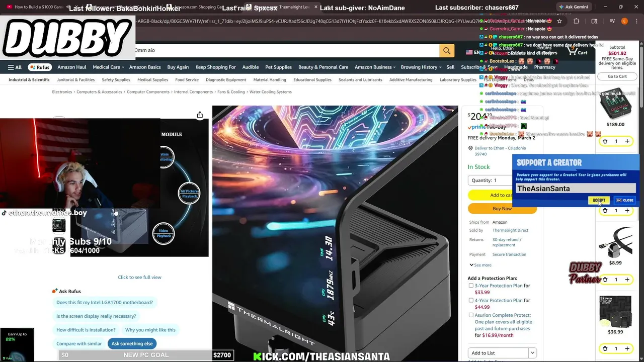644x362 pixels.
Task: Click to see full view text
Action: pos(139,277)
